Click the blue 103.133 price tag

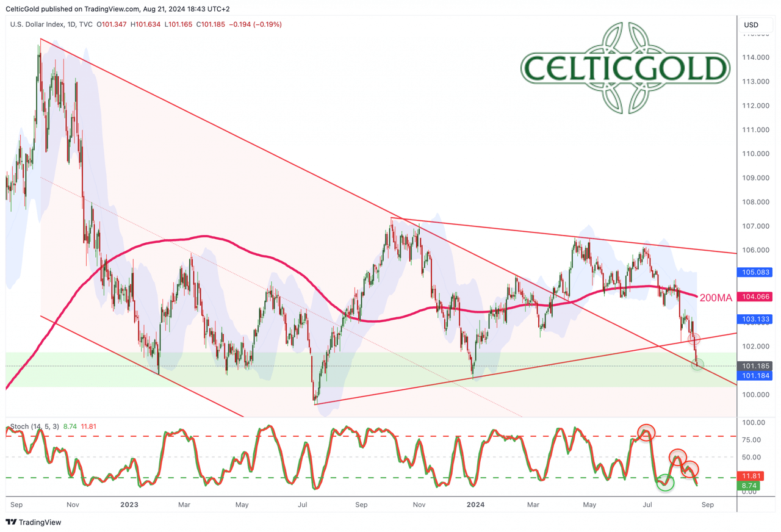756,319
